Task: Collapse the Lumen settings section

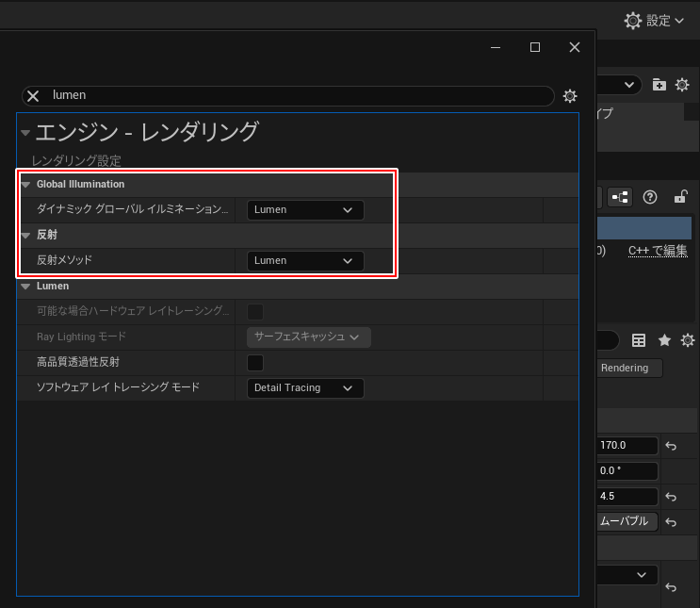Action: (26, 287)
